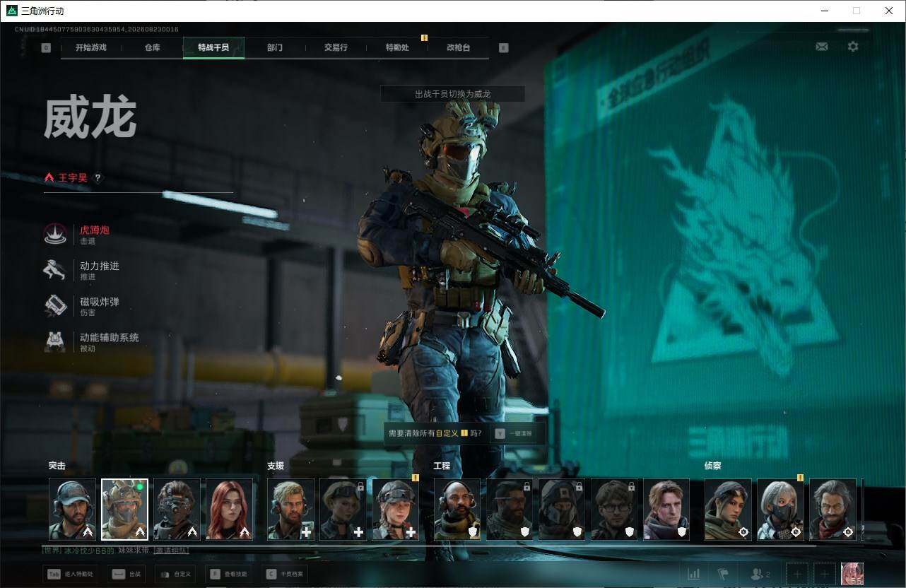Open the mail envelope icon
The image size is (906, 588).
[822, 47]
